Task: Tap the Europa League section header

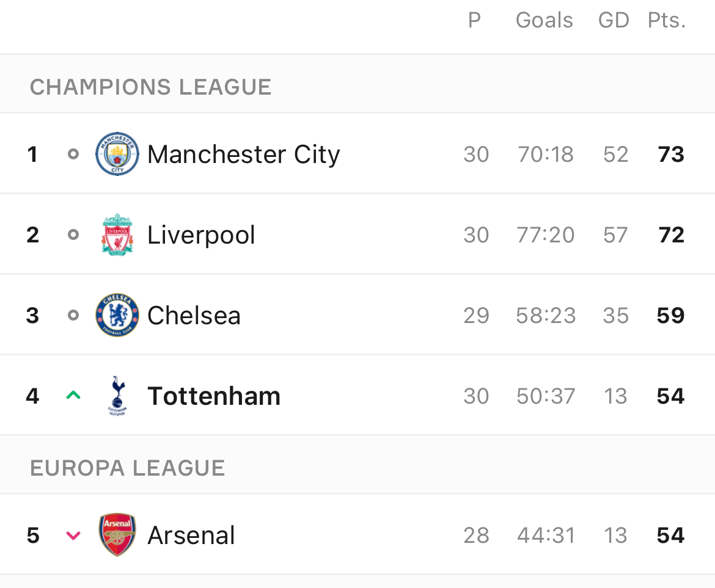Action: (x=358, y=465)
